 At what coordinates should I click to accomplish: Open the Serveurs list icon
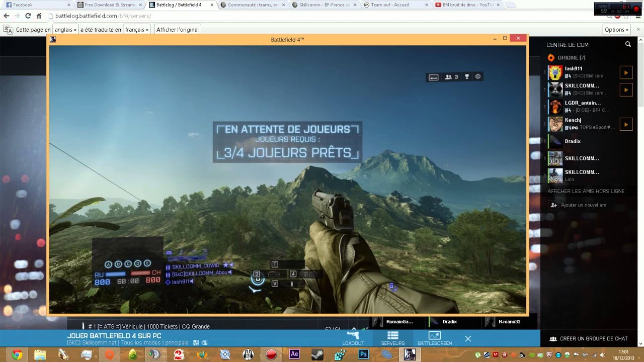click(393, 335)
